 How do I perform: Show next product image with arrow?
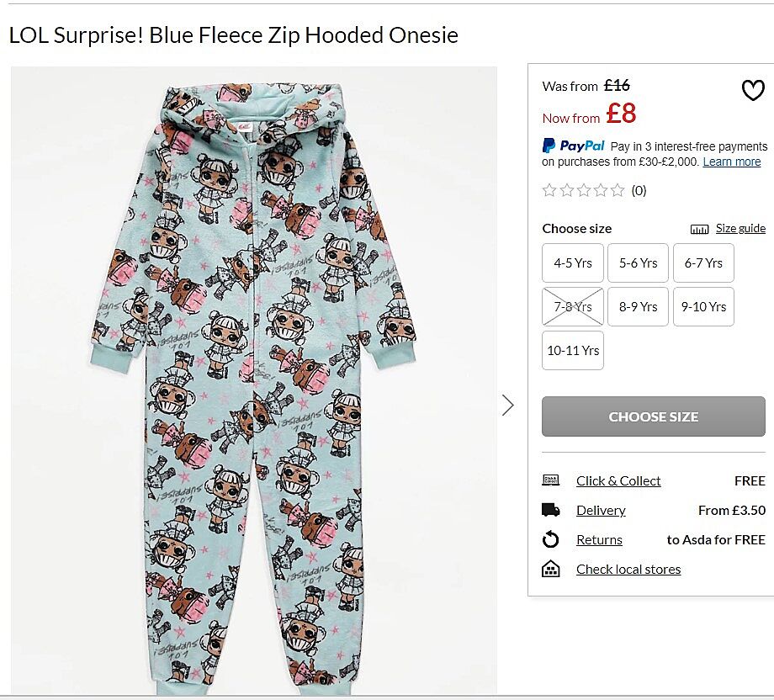507,405
